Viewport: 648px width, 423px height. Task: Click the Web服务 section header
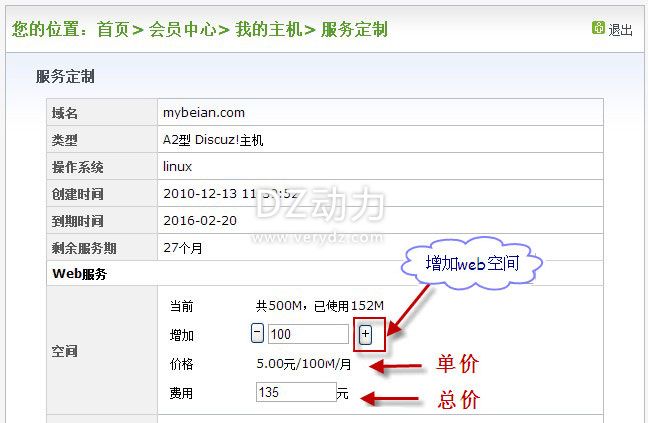click(79, 273)
